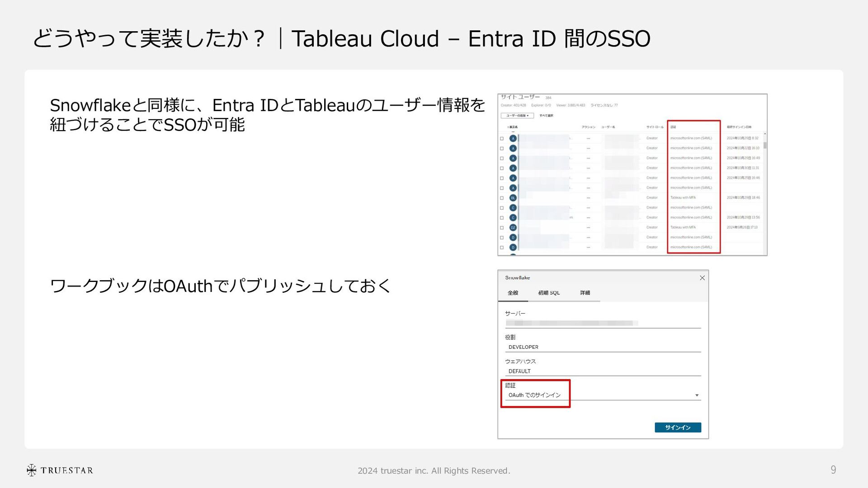Select checkbox in the 2024年10月29日 8:32 row
Image resolution: width=868 pixels, height=488 pixels.
[502, 139]
